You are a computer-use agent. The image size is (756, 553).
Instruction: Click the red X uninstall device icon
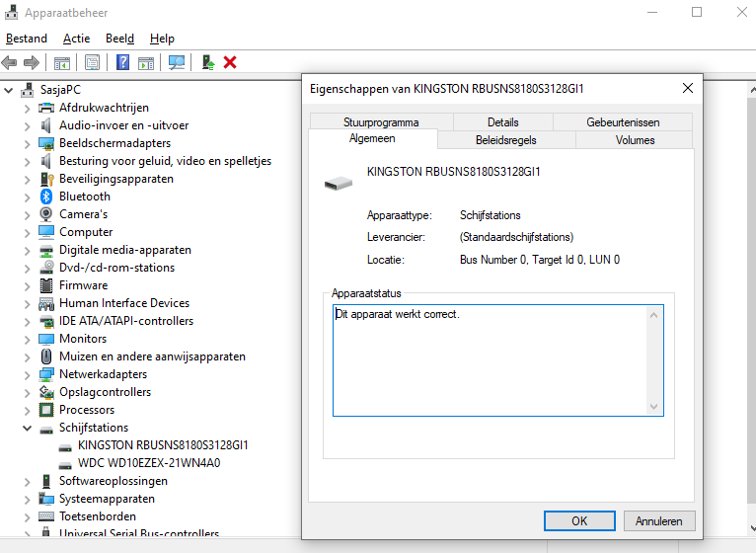tap(230, 62)
